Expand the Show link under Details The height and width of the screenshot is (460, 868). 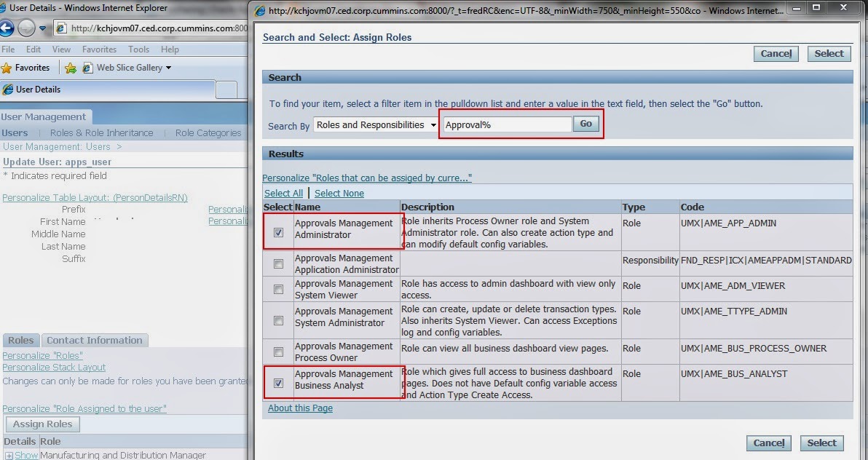pyautogui.click(x=24, y=454)
